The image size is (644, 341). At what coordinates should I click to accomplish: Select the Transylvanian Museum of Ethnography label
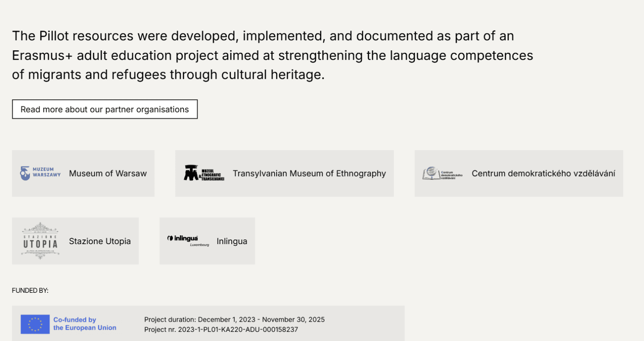(309, 174)
